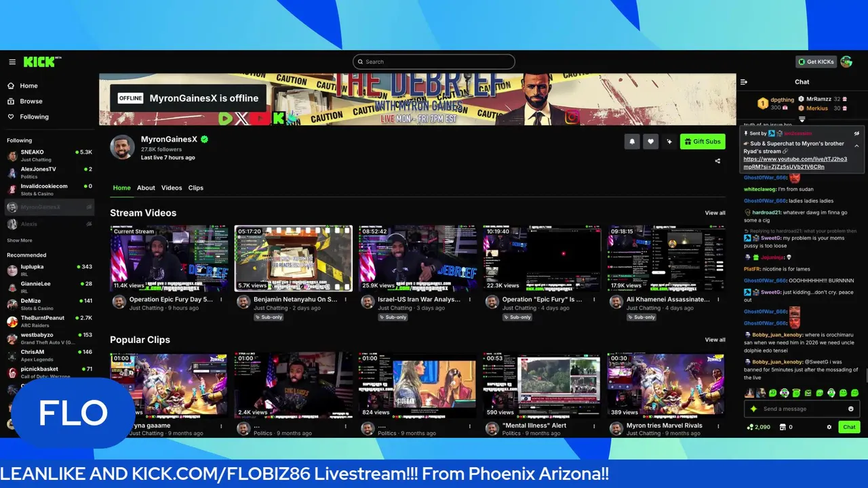
Task: Open options for Myron tries Marvel Rivals clip
Action: coord(719,426)
